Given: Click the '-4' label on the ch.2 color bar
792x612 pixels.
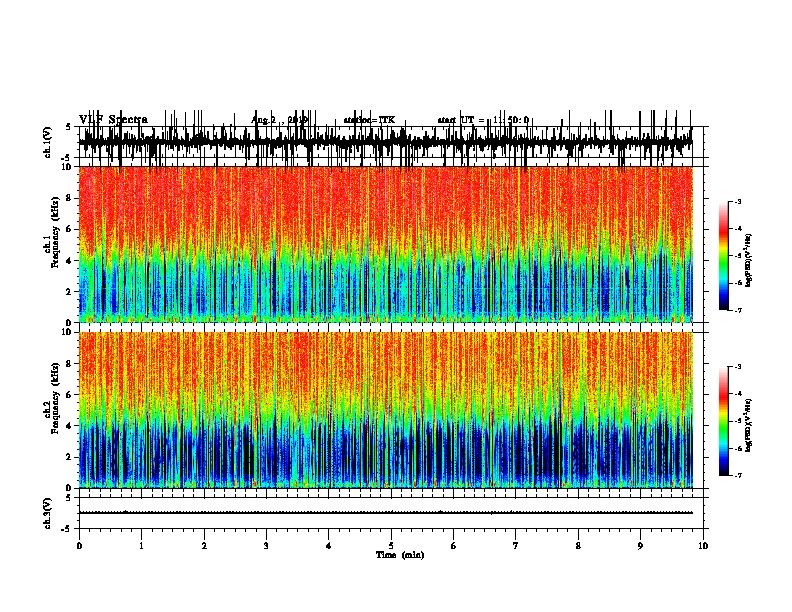Looking at the screenshot, I should point(738,394).
